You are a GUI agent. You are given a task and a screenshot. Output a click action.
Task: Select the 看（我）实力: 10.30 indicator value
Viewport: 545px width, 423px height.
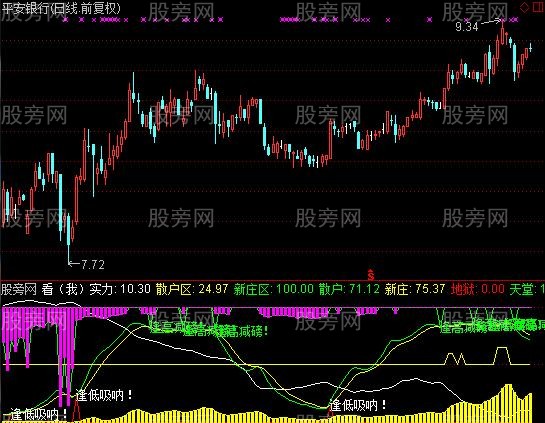pyautogui.click(x=96, y=289)
